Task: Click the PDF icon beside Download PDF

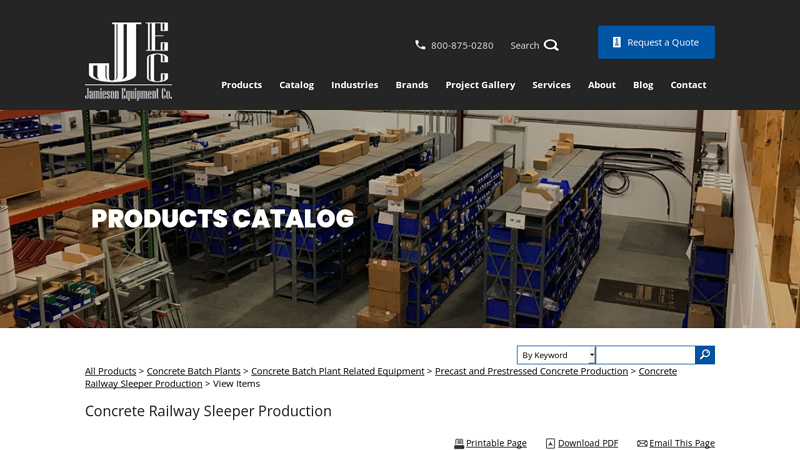Action: (551, 443)
